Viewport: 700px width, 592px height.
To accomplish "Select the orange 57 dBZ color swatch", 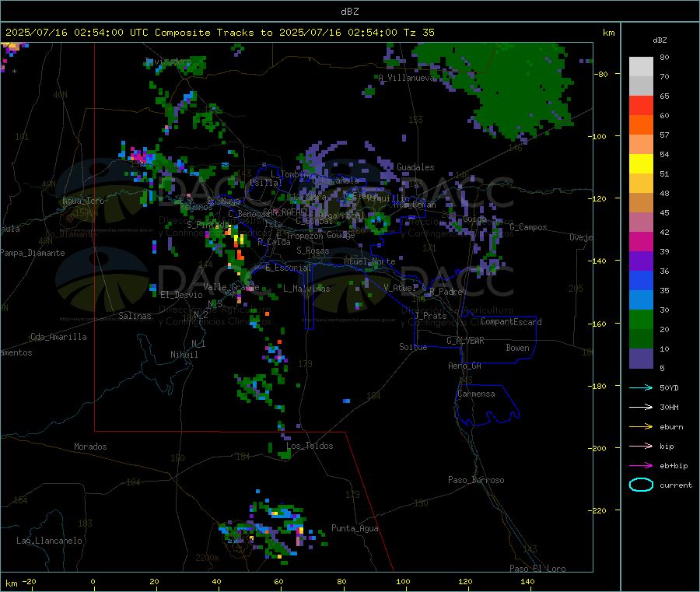I will pyautogui.click(x=641, y=125).
